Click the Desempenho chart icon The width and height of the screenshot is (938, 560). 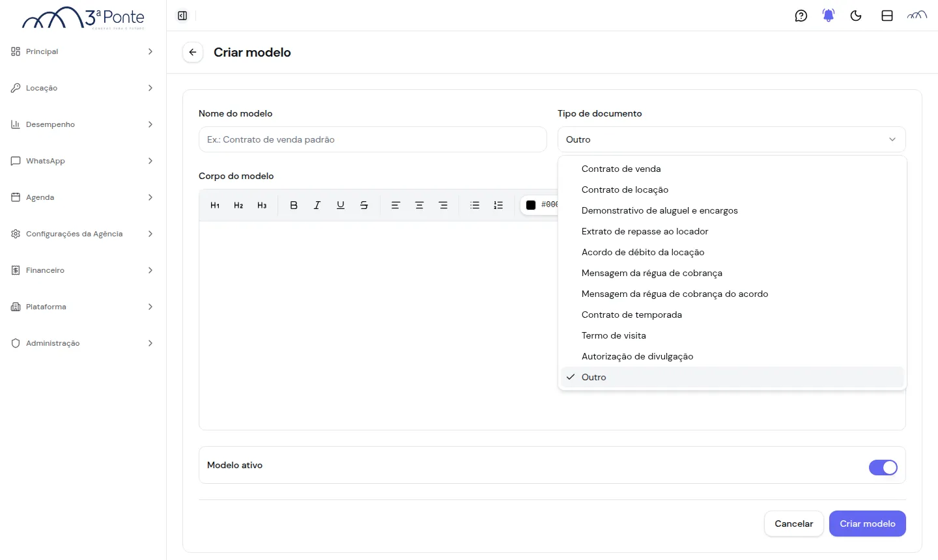point(16,124)
